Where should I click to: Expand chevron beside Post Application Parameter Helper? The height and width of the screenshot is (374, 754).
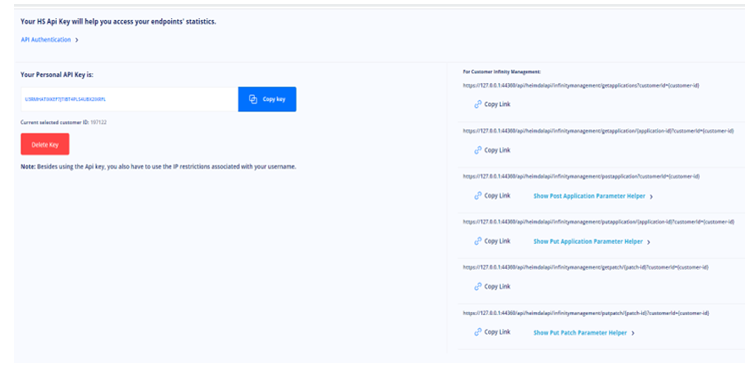point(651,197)
